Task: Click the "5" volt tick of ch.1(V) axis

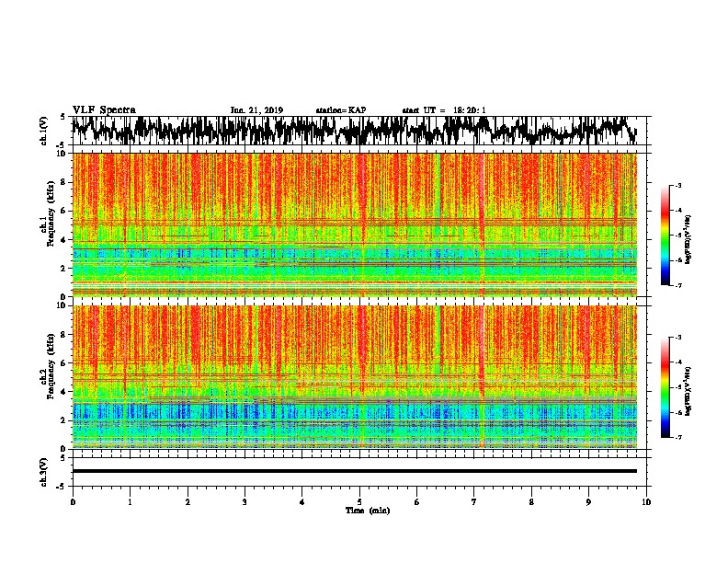Action: [x=63, y=117]
